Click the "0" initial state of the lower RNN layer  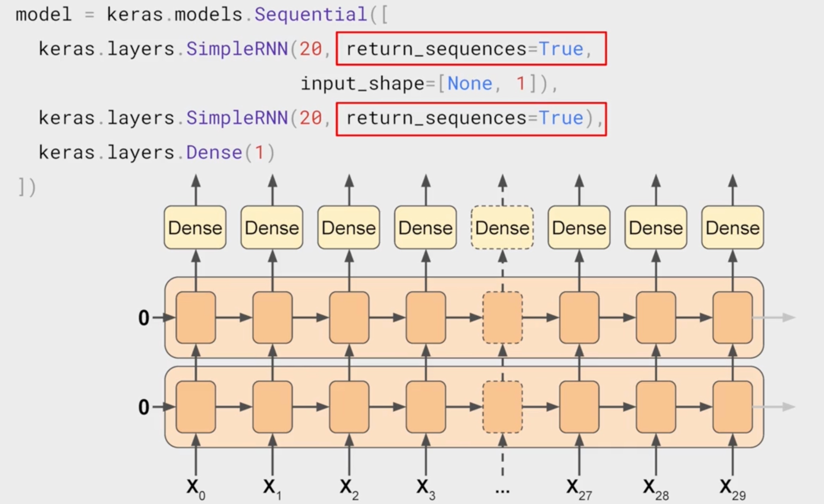pos(144,407)
